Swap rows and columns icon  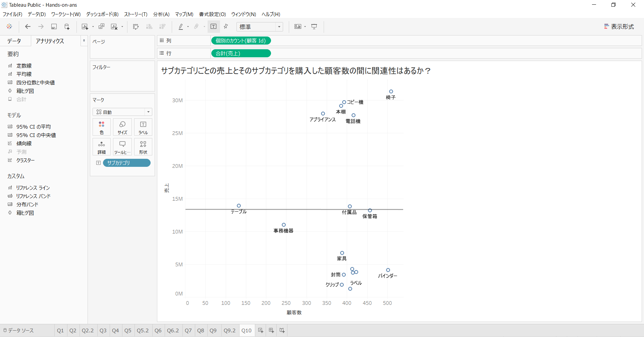click(136, 26)
